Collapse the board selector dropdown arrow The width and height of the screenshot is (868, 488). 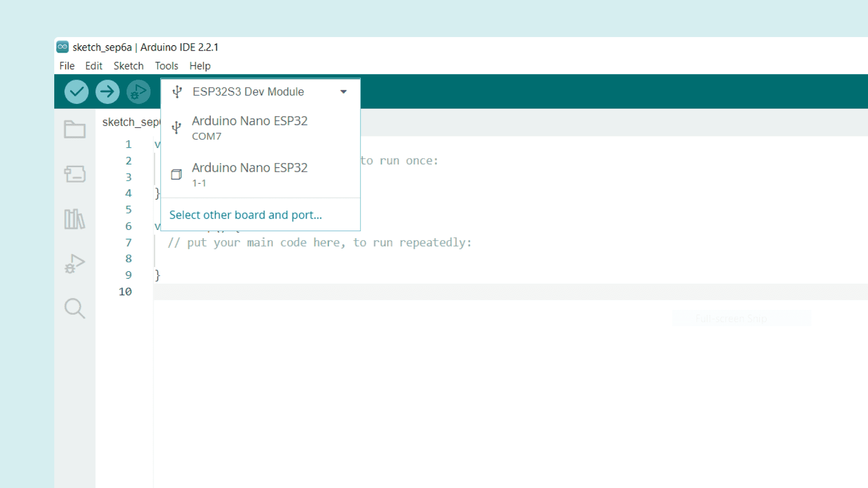(x=344, y=92)
